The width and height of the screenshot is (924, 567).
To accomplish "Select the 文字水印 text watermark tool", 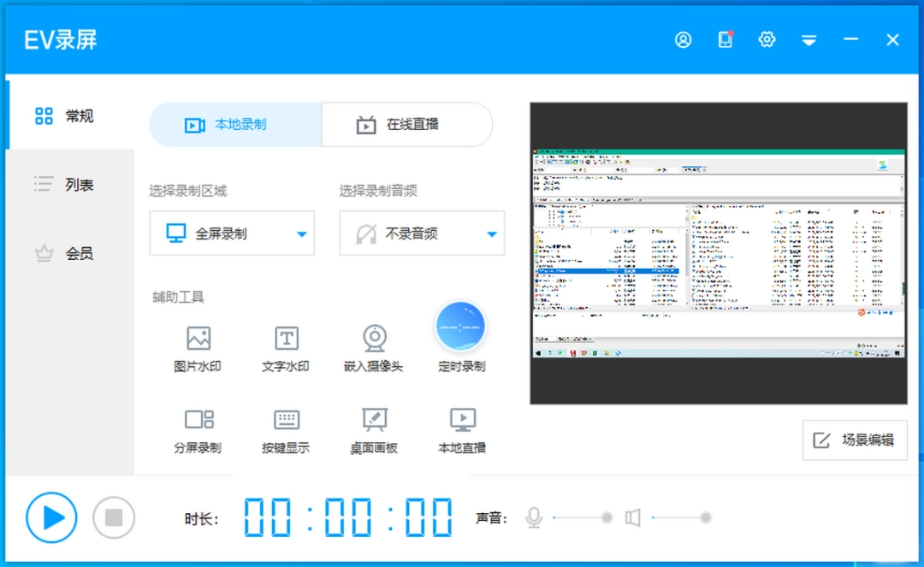I will [x=285, y=346].
